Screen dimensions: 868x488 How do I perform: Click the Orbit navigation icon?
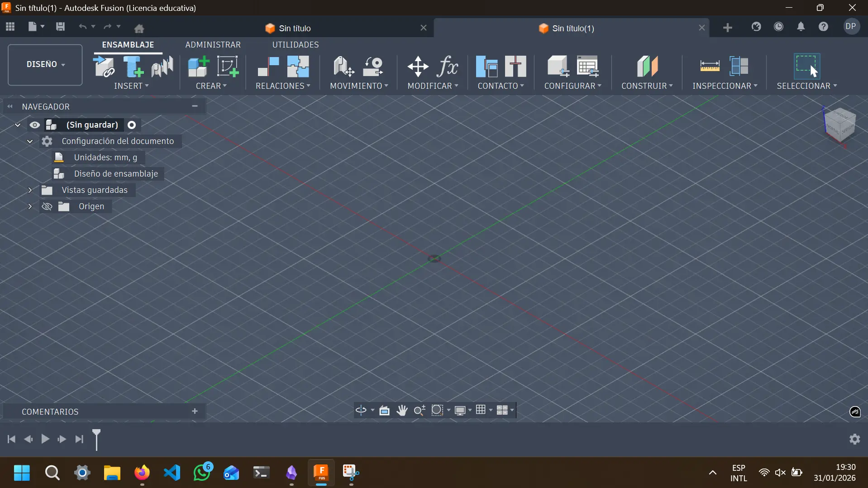(361, 411)
